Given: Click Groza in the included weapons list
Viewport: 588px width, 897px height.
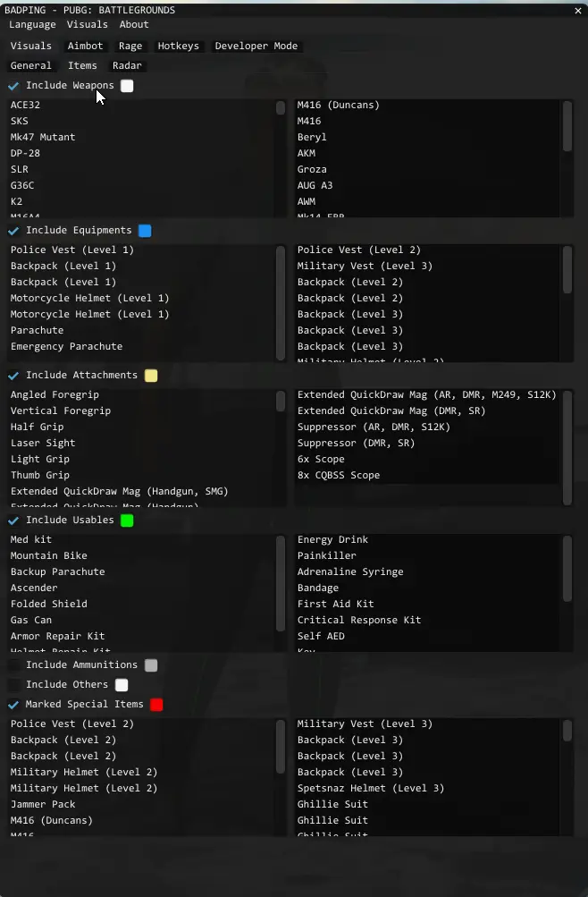Looking at the screenshot, I should click(x=312, y=170).
